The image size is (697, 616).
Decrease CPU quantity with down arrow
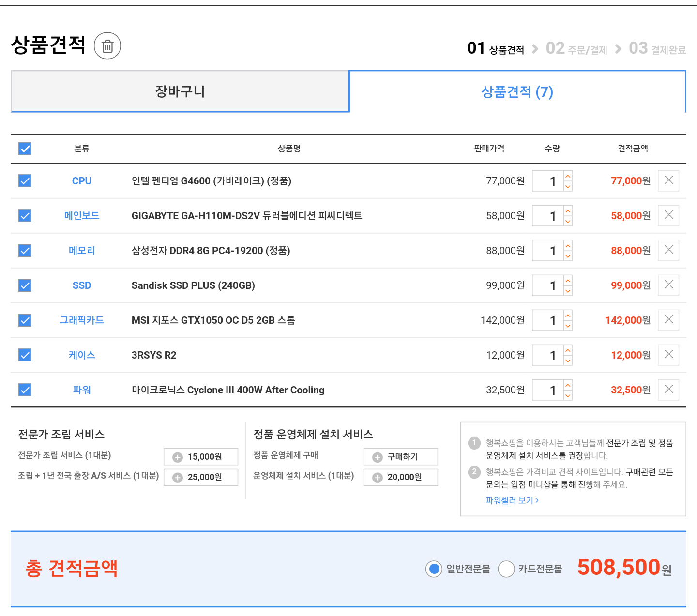pos(568,186)
